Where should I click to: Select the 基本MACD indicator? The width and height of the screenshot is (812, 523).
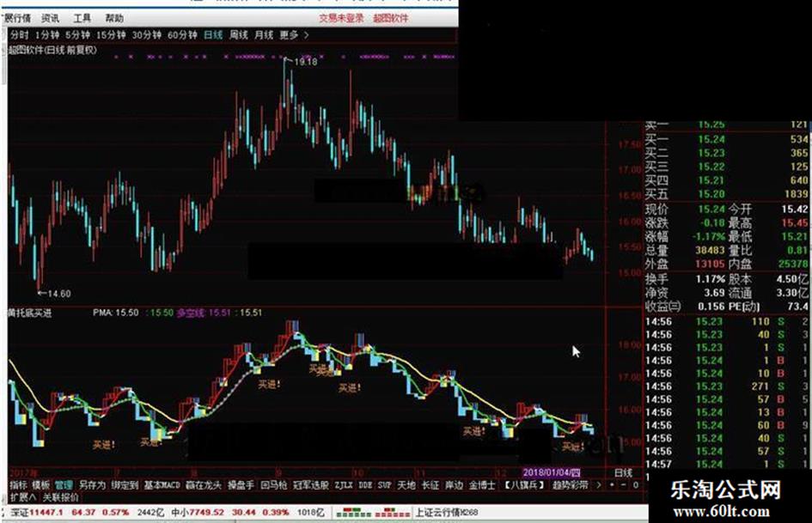(x=162, y=485)
